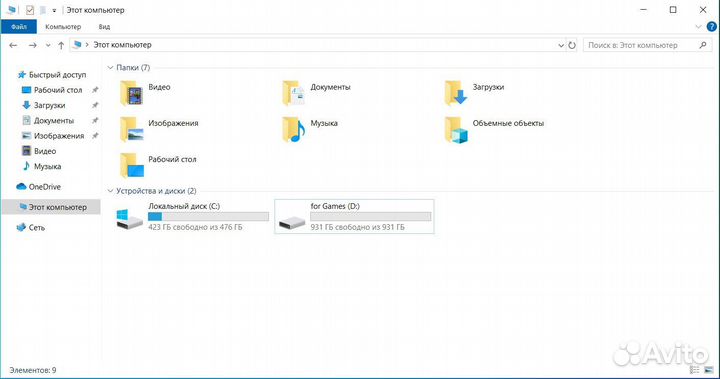Click the text 931 ГБ свободно из 931 ГБ

(x=357, y=227)
